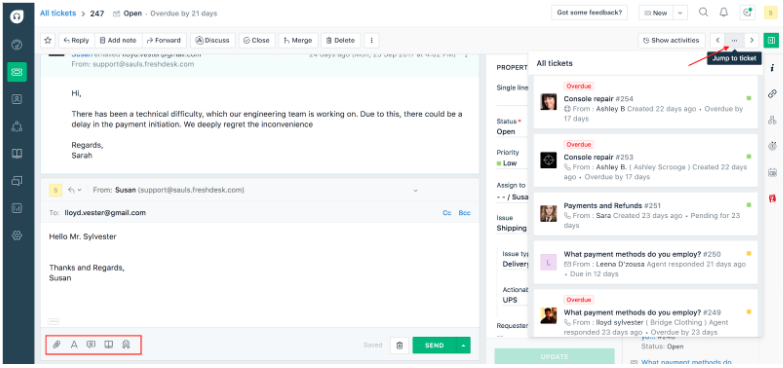Open text formatting options icon
This screenshot has height=368, width=783.
pos(74,345)
